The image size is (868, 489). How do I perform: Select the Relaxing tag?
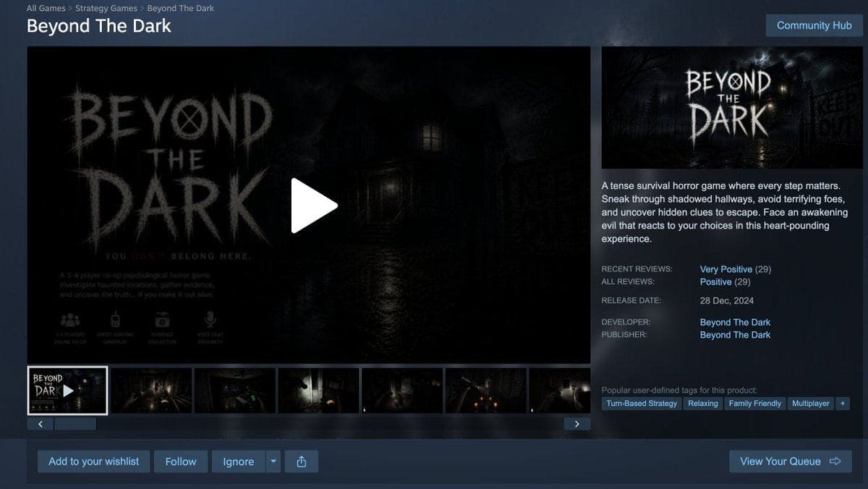703,404
